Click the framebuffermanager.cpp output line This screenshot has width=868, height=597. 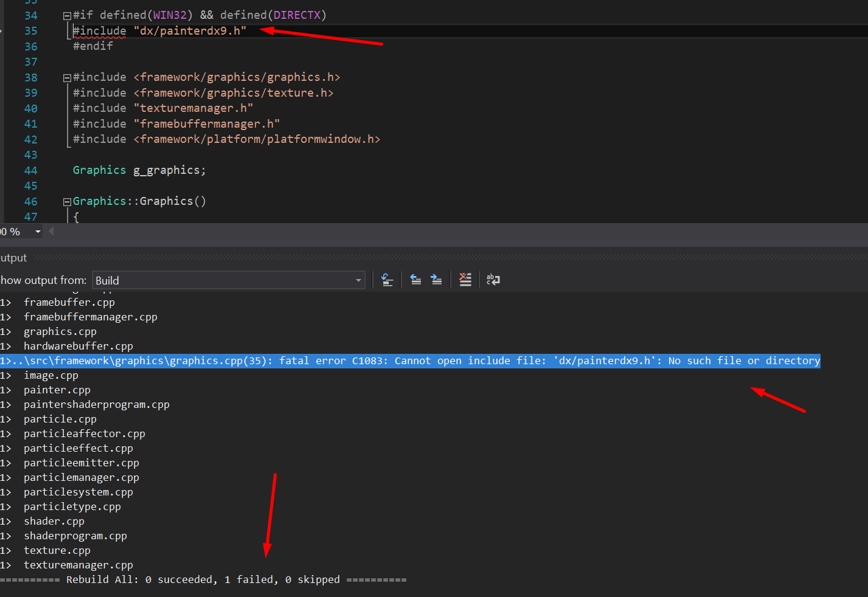coord(91,317)
